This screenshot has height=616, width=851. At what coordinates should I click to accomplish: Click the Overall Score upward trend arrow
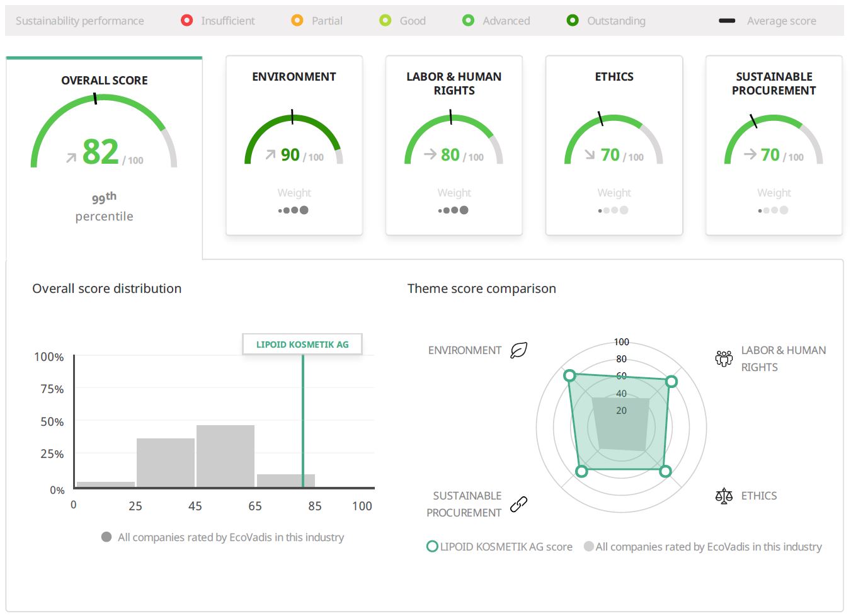coord(71,158)
